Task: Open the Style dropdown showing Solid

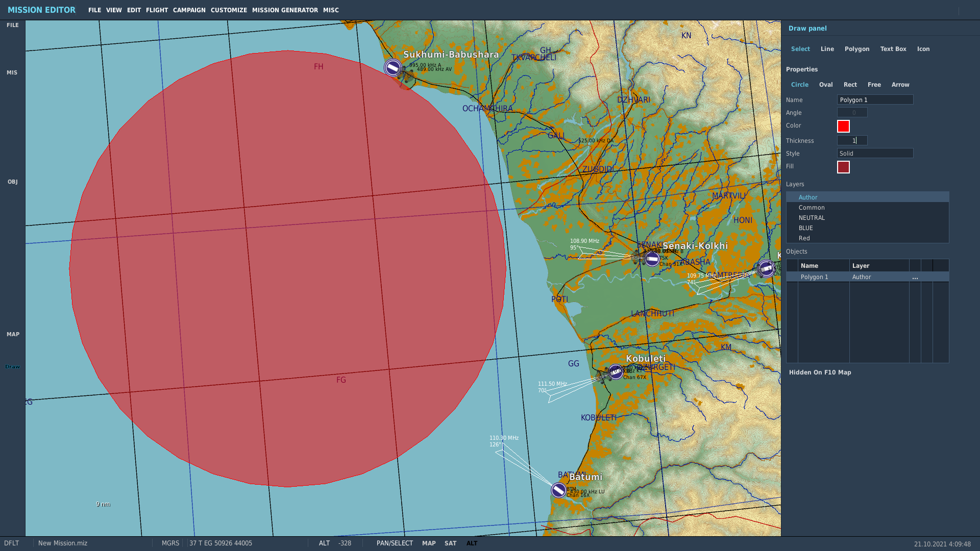Action: click(875, 153)
